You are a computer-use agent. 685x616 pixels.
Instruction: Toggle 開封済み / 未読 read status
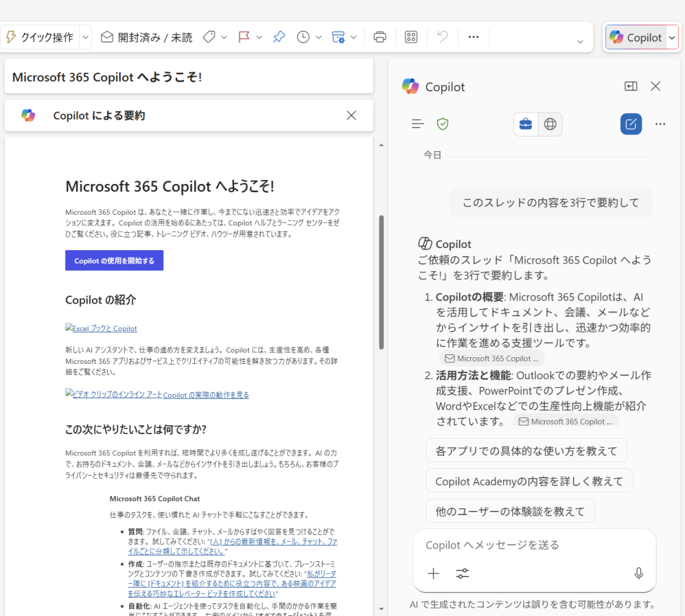(x=146, y=37)
